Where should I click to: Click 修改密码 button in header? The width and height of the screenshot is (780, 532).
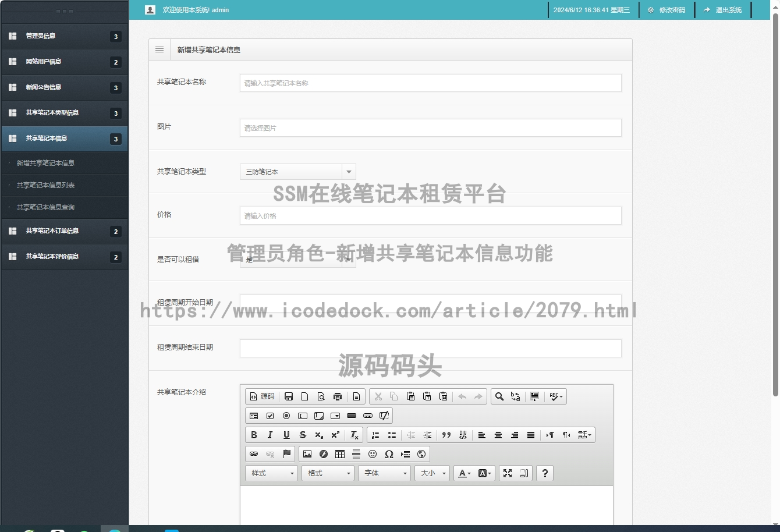(x=666, y=10)
